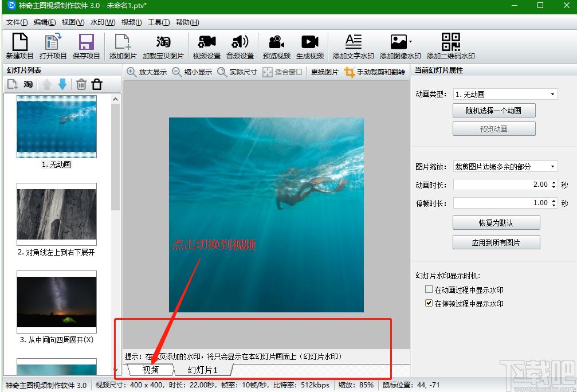Screen dimensions: 577x392
Task: Zoom in with 放大显示
Action: [147, 72]
